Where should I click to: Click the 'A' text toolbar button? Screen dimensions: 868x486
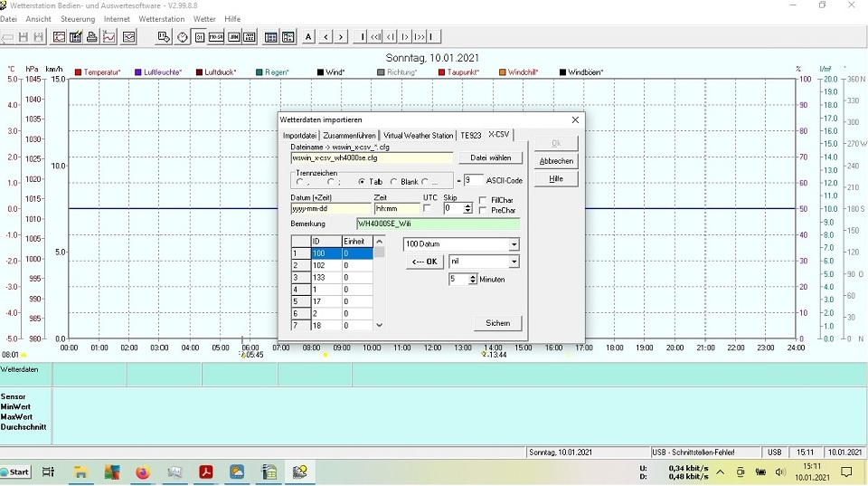308,37
